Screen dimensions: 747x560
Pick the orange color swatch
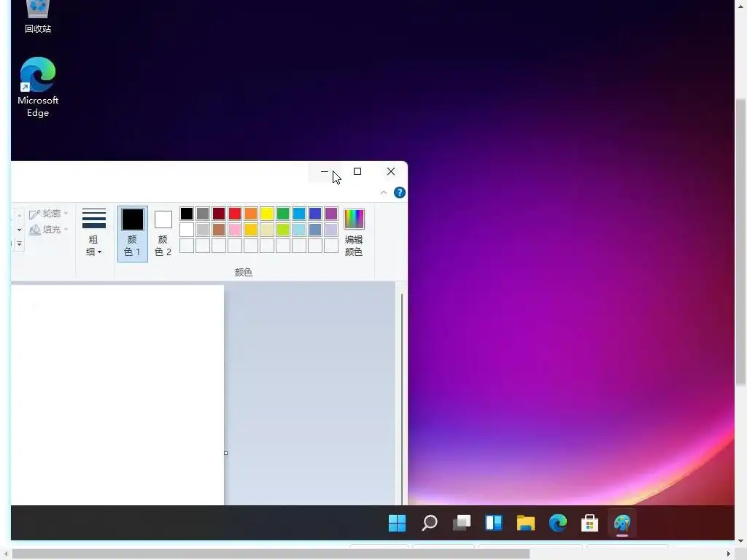click(251, 214)
